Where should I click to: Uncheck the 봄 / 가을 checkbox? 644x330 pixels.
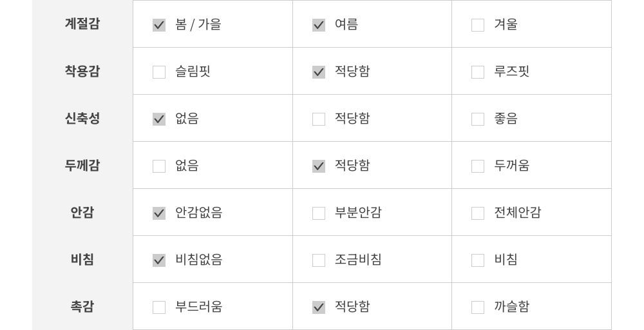tap(159, 25)
